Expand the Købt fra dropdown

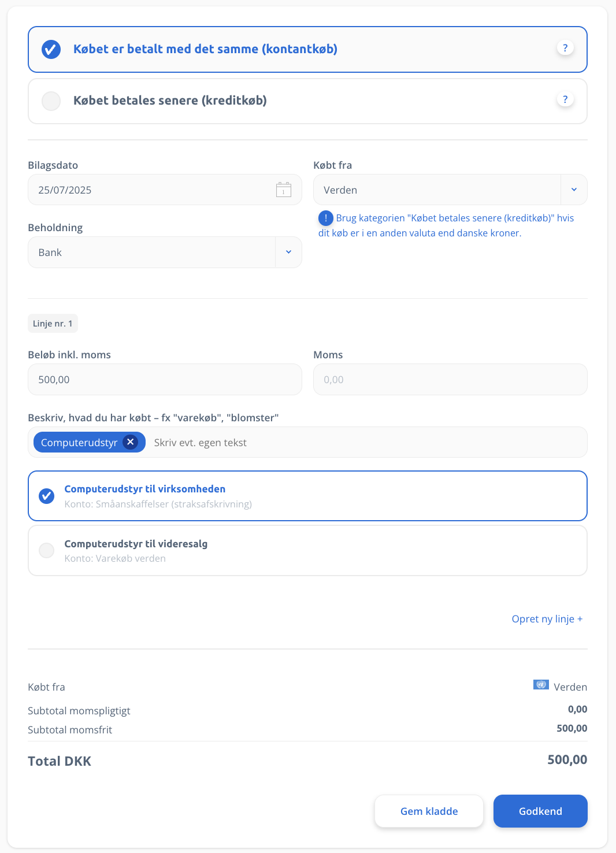[x=574, y=190]
